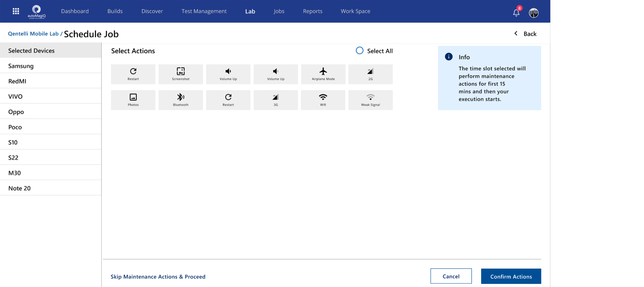Click Skip Maintenance Actions & Proceed
644x287 pixels.
[158, 277]
